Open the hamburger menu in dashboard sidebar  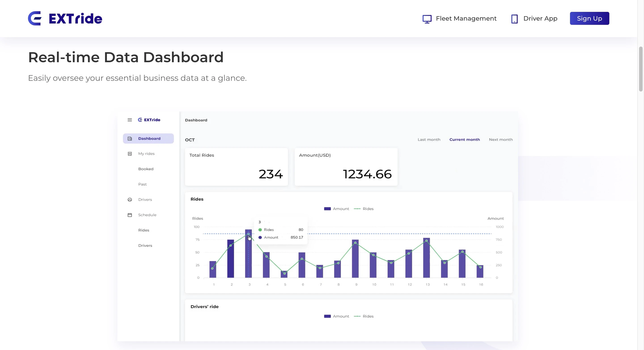[x=129, y=120]
